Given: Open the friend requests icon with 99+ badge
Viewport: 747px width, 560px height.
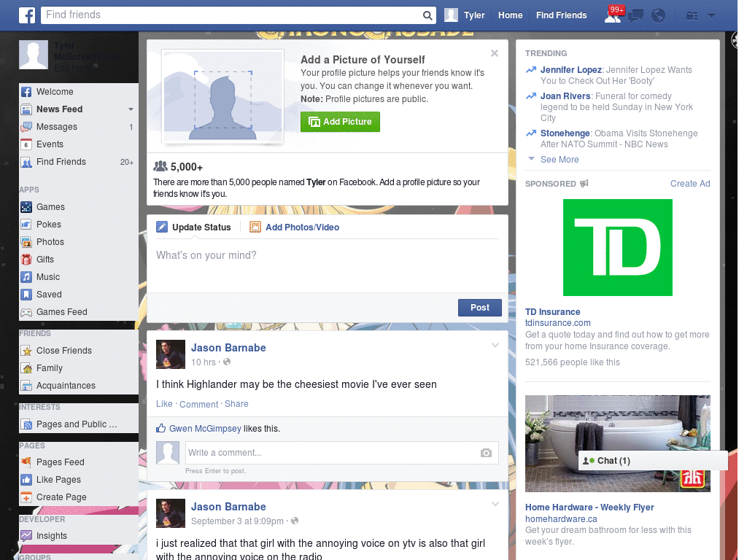Looking at the screenshot, I should click(x=613, y=15).
